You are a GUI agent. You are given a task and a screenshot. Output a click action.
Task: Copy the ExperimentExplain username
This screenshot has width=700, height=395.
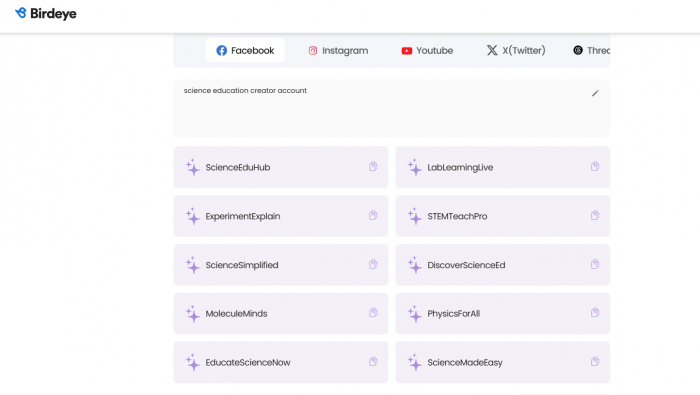tap(373, 216)
